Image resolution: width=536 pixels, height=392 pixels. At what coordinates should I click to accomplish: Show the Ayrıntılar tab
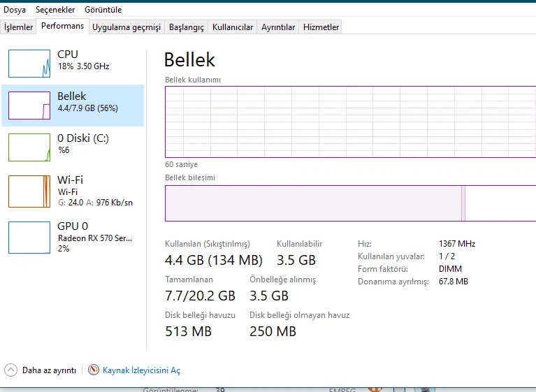278,27
